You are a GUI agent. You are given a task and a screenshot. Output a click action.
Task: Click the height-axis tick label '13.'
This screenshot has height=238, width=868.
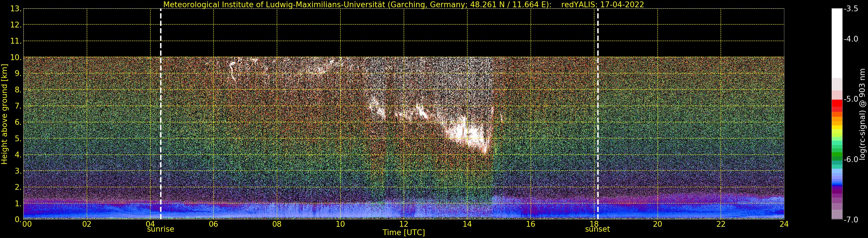tap(16, 9)
